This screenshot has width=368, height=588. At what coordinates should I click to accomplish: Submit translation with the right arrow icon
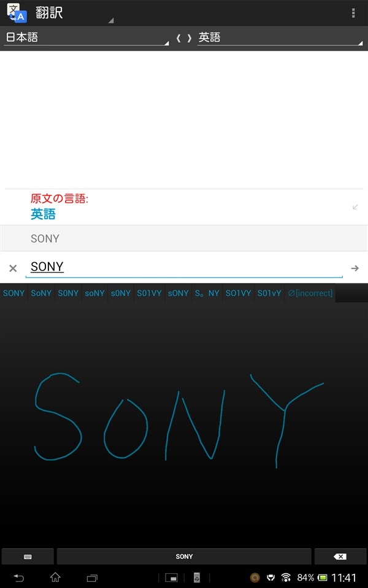355,268
